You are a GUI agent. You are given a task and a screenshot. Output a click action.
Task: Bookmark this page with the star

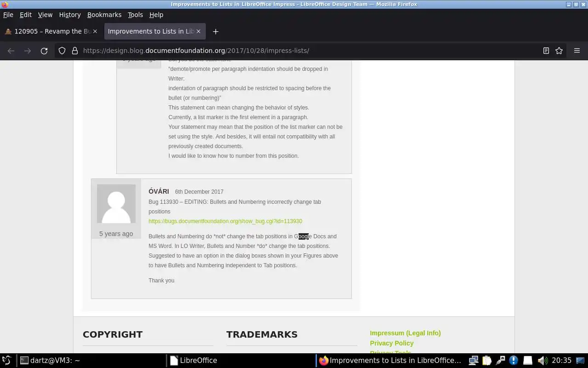(x=559, y=51)
